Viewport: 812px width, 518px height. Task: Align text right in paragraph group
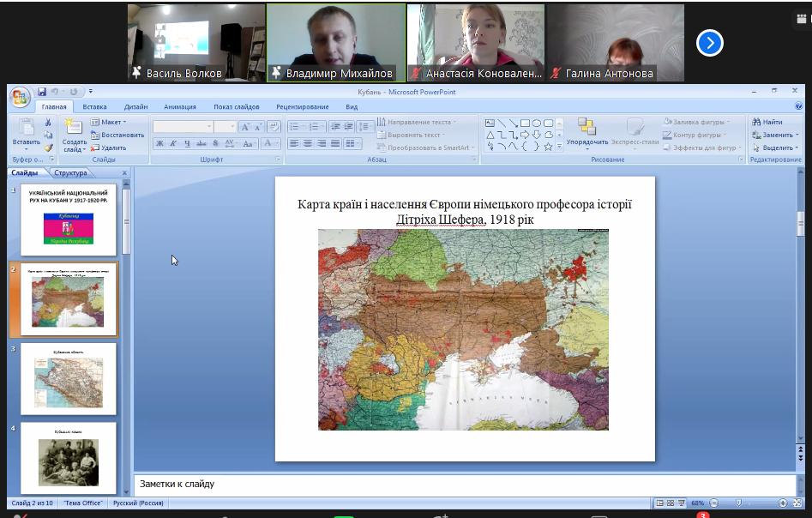322,143
